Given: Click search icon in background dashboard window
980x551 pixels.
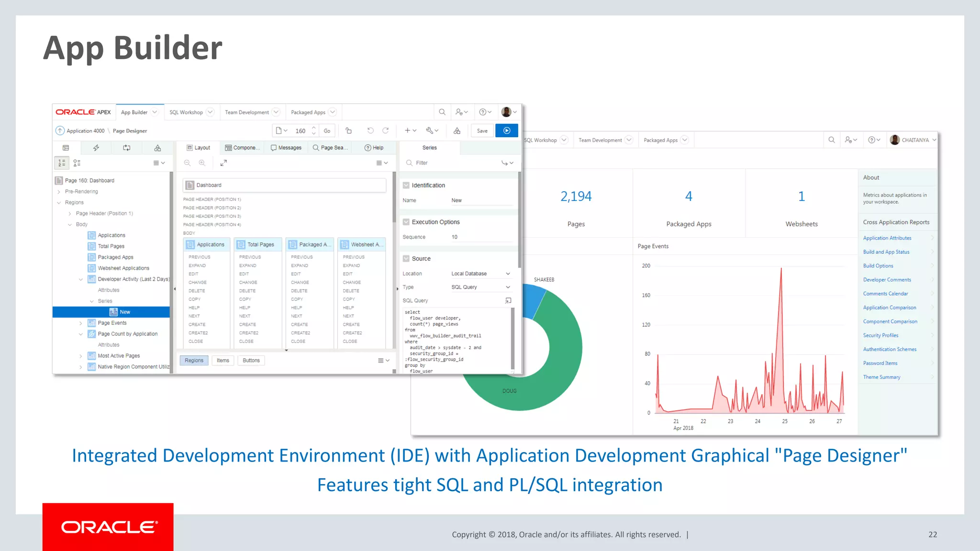Looking at the screenshot, I should [x=832, y=140].
